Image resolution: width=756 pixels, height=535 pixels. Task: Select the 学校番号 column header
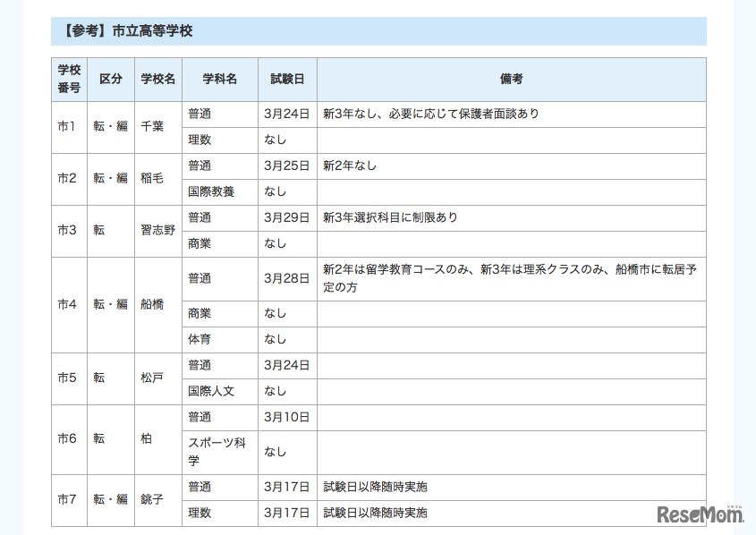pyautogui.click(x=68, y=79)
